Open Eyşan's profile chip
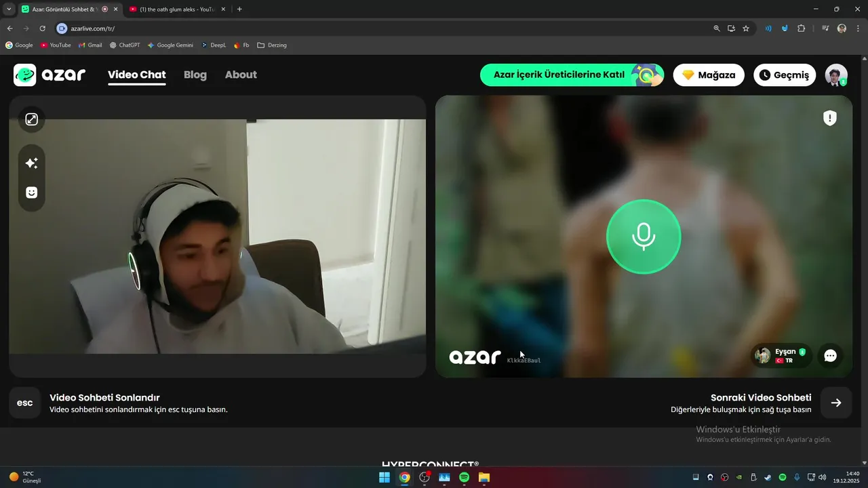Screen dimensions: 868x488 click(x=781, y=355)
